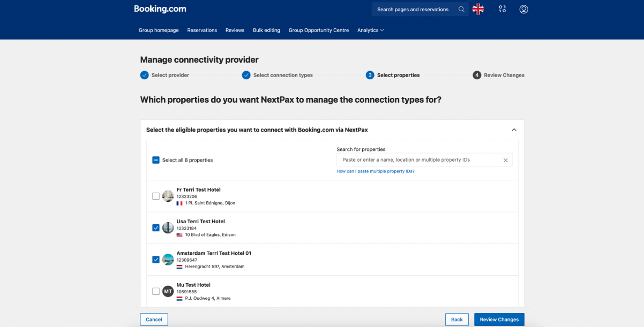This screenshot has width=644, height=327.
Task: Click Usa Terri Test Hotel thumbnail
Action: (x=168, y=227)
